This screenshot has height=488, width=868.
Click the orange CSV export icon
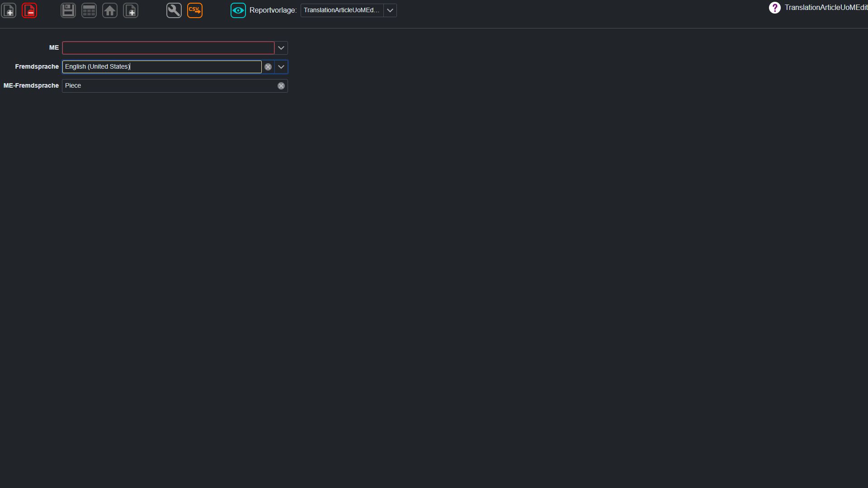(195, 10)
